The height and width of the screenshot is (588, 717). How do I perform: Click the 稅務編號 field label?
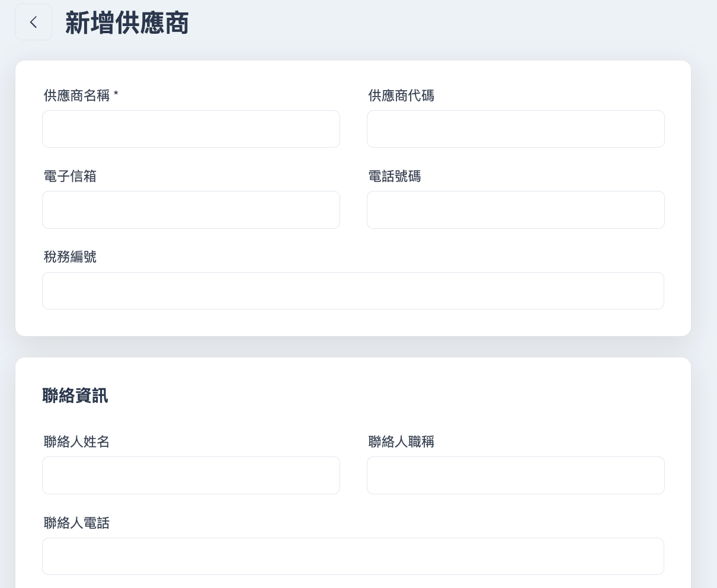pyautogui.click(x=70, y=257)
